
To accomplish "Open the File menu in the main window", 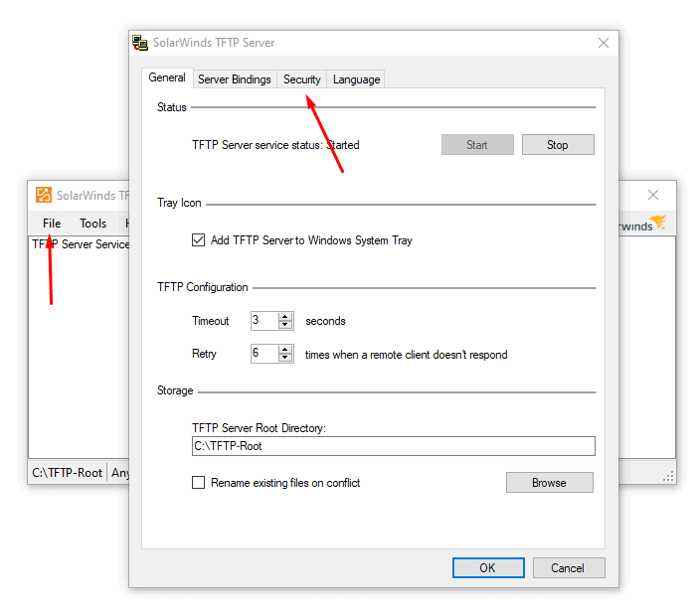I will coord(52,224).
